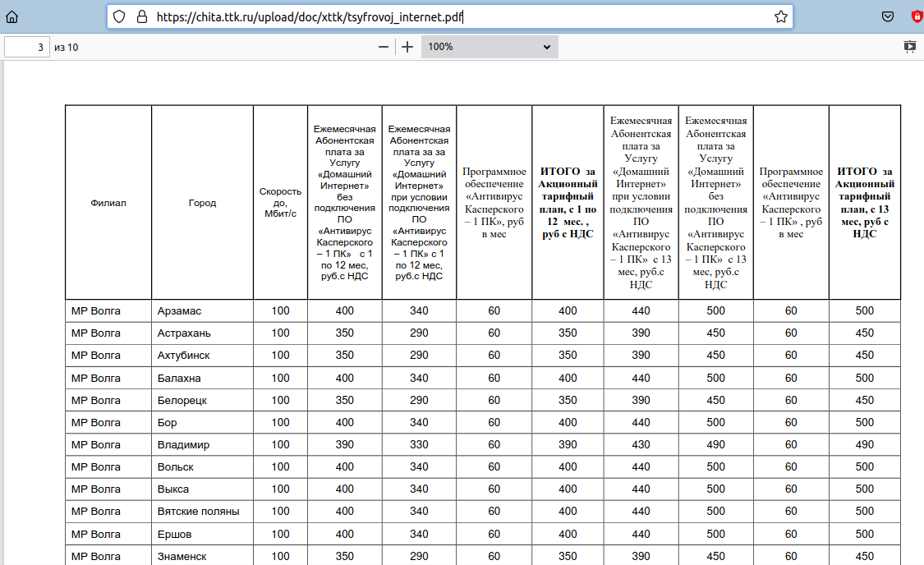Click the red extension icon at the toolbar edge
The width and height of the screenshot is (924, 565).
tap(917, 16)
